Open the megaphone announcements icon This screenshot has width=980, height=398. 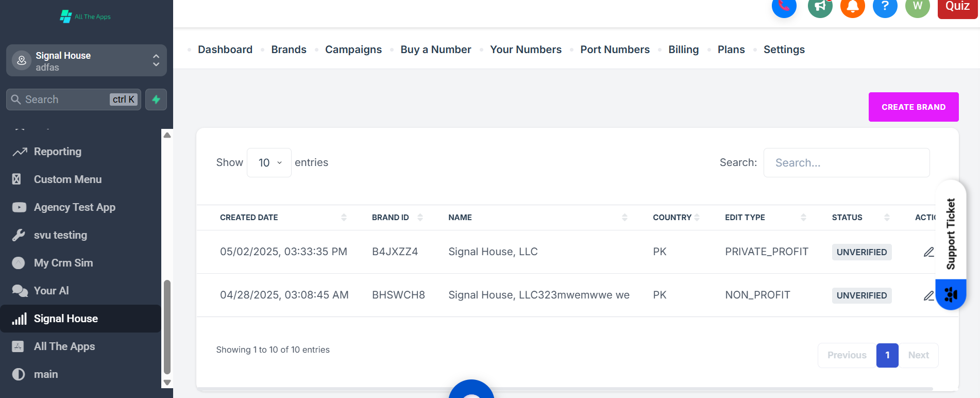coord(820,6)
